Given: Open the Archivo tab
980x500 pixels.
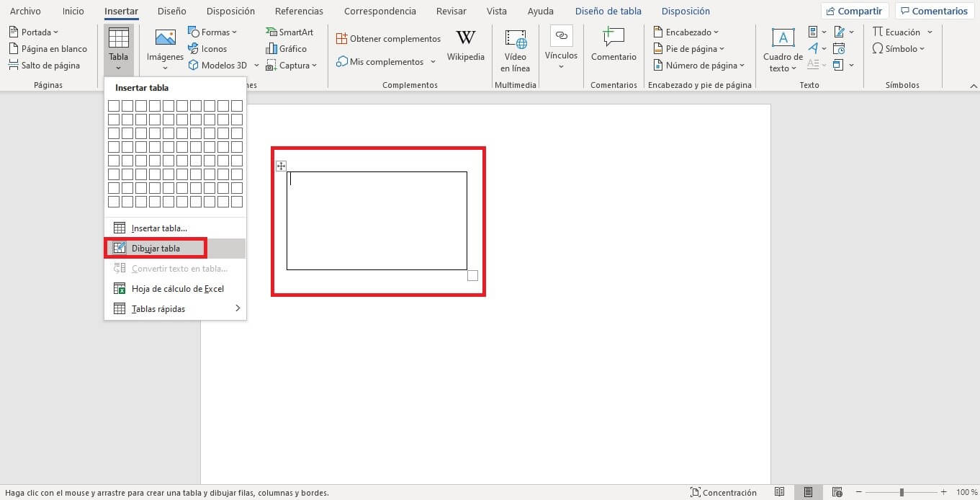Looking at the screenshot, I should click(x=25, y=11).
